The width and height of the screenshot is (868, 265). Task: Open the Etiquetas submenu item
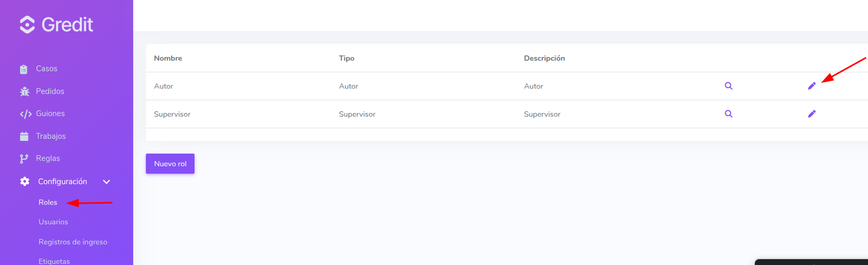coord(54,261)
